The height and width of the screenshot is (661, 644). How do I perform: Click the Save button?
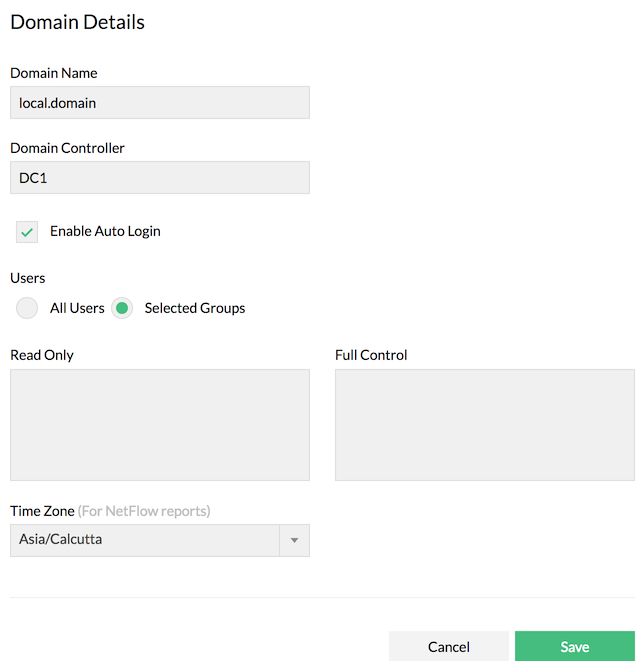tap(574, 646)
